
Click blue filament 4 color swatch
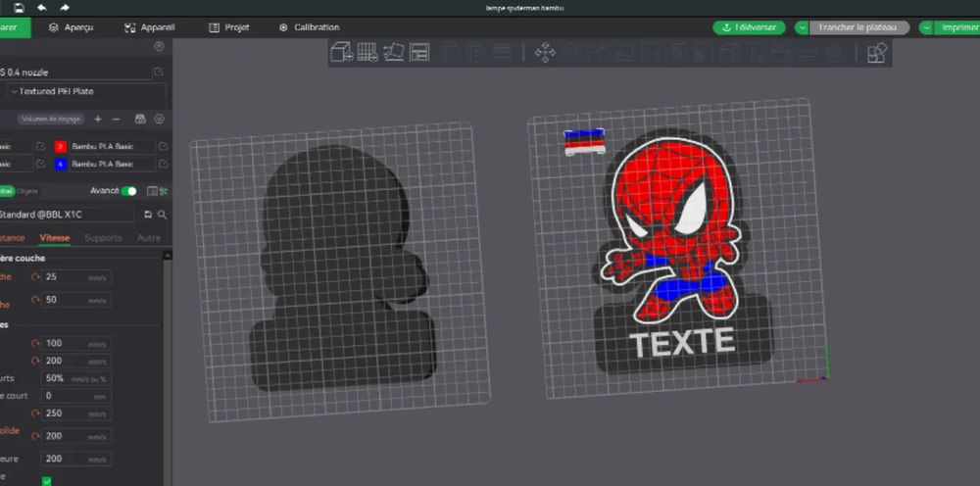(61, 165)
